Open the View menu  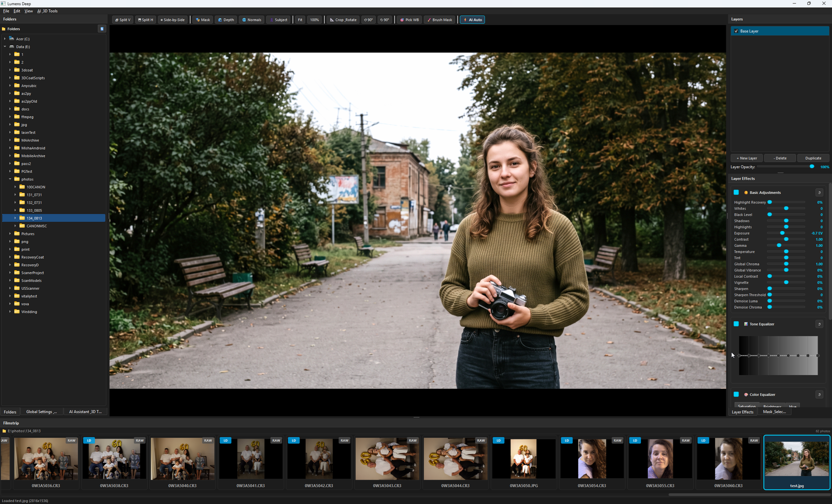[x=29, y=11]
